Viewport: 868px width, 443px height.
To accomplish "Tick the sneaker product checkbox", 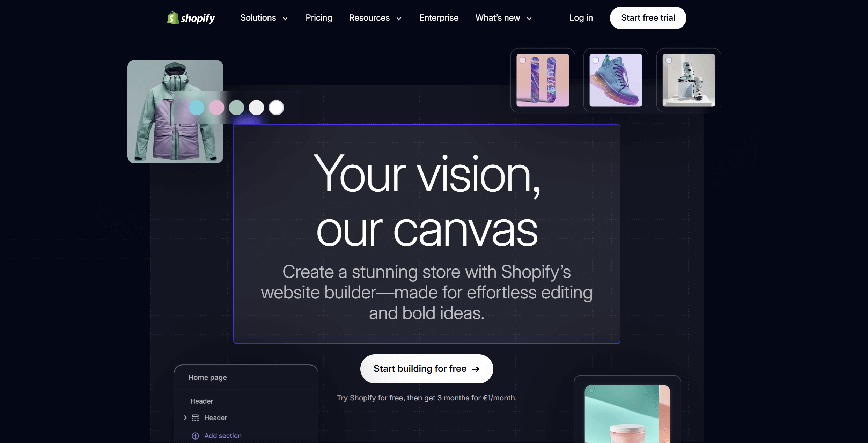I will (x=596, y=60).
